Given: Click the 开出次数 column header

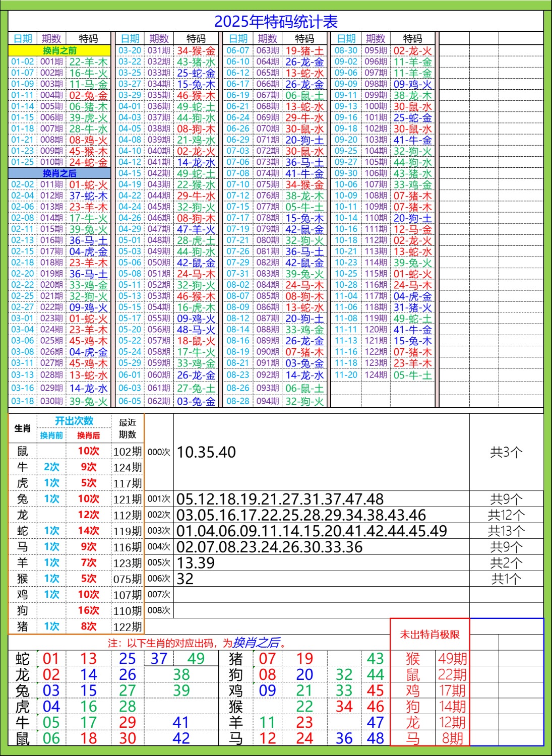Looking at the screenshot, I should pos(74,421).
